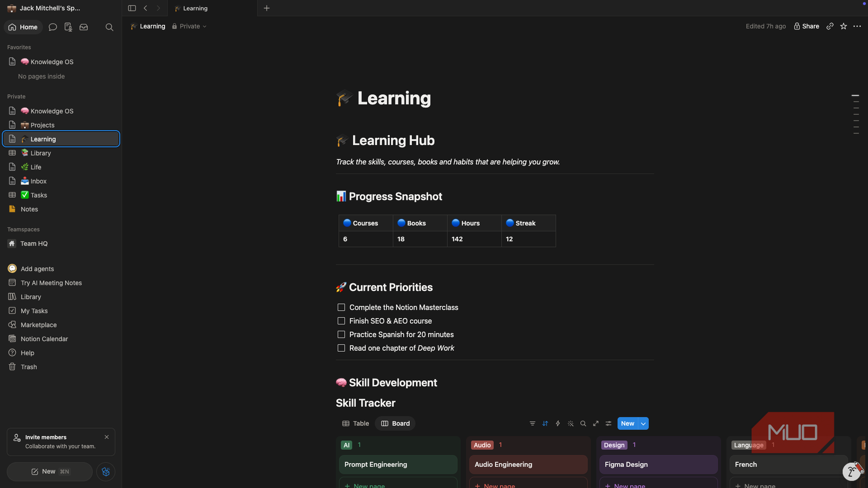Click the red Audio tag on board
The image size is (868, 488).
point(482,445)
